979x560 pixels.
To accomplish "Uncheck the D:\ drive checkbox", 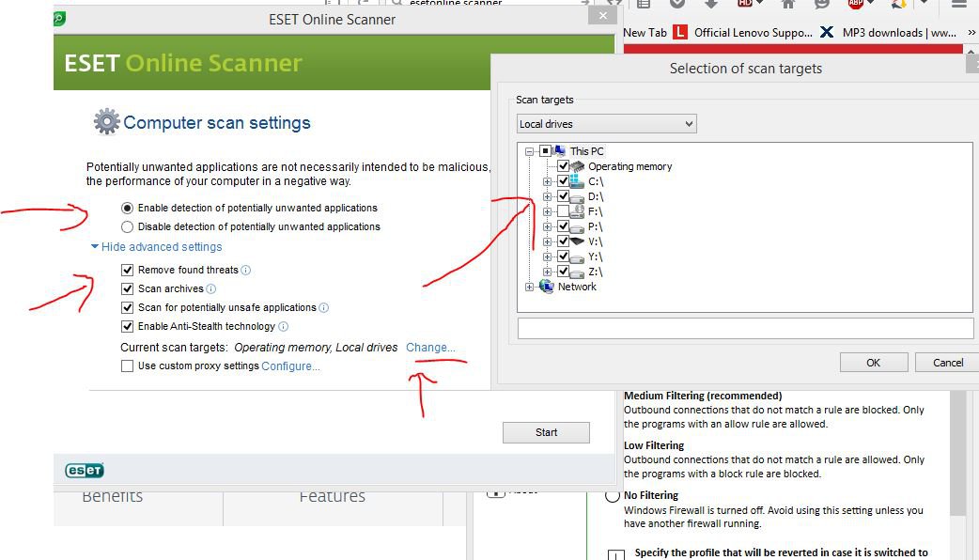I will click(563, 196).
